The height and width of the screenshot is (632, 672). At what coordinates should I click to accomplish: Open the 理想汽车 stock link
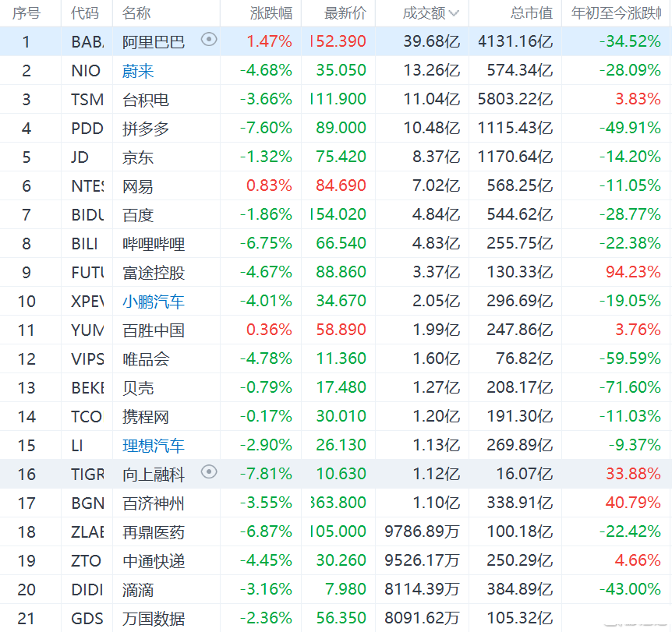click(x=154, y=446)
